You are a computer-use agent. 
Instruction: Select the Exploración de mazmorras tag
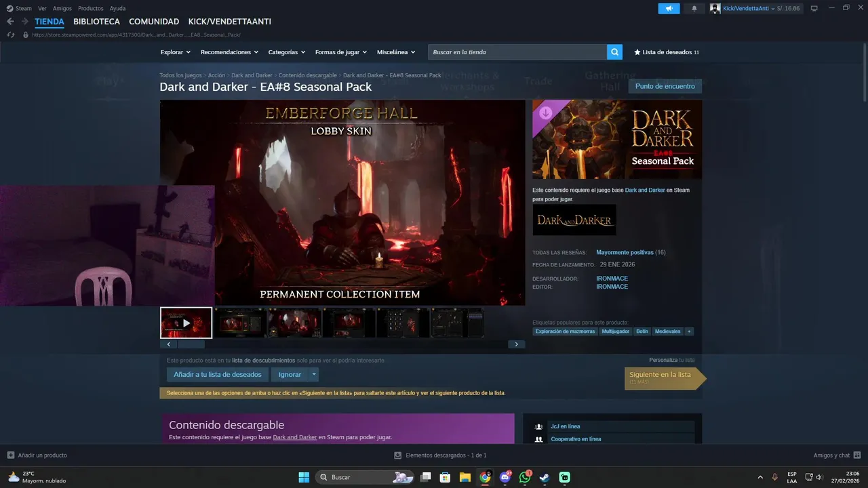click(x=565, y=331)
